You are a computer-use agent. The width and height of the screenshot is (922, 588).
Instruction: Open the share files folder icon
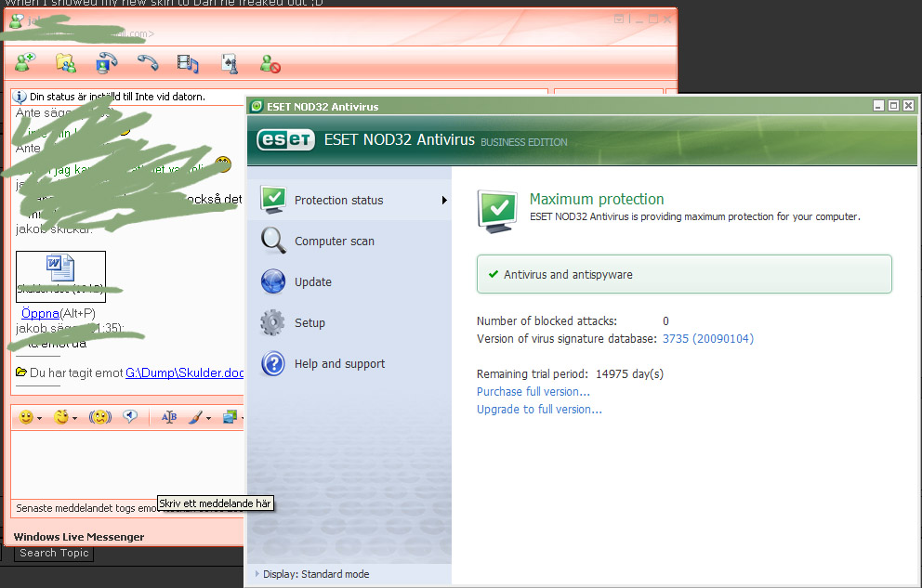[x=65, y=62]
